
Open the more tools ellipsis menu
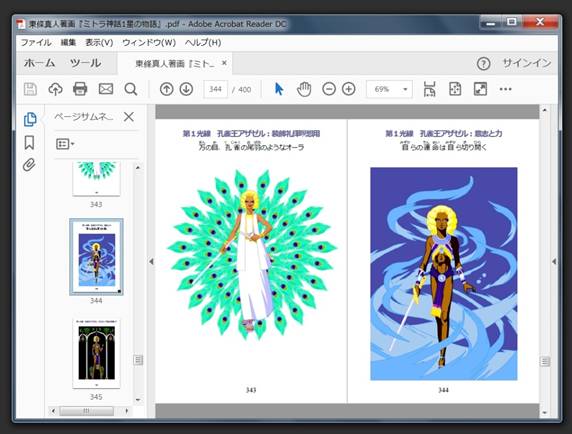click(x=506, y=89)
